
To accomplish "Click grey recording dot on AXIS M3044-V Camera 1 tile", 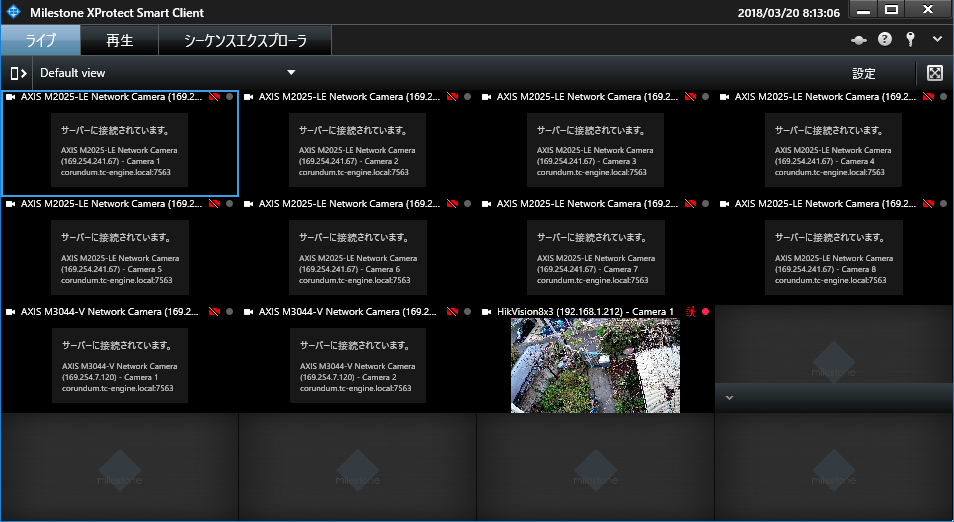I will (x=229, y=311).
